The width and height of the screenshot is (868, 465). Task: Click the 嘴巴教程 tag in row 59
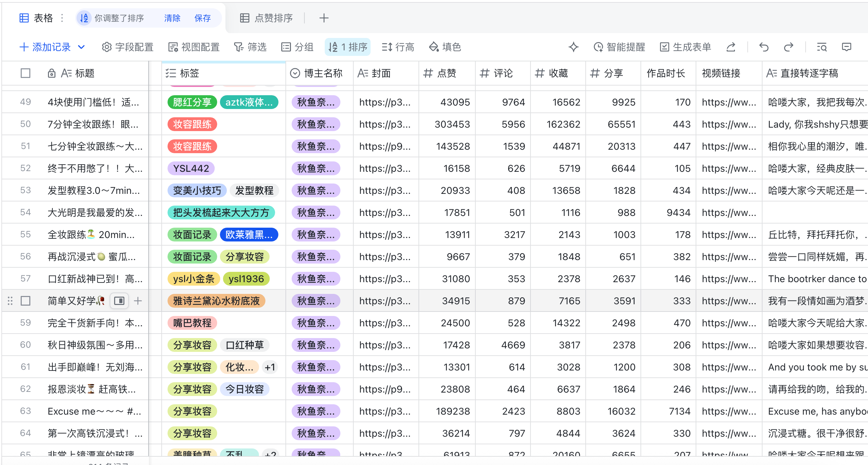(x=192, y=323)
